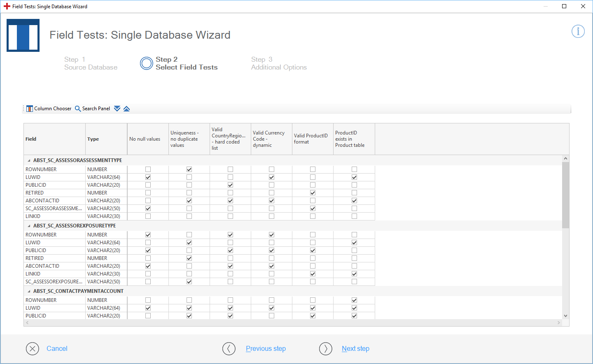Open the Search Panel magnifier icon
Image resolution: width=593 pixels, height=364 pixels.
coord(77,109)
